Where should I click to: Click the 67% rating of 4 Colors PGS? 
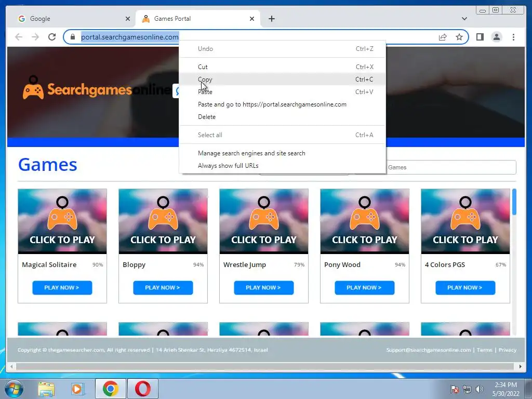pos(501,264)
